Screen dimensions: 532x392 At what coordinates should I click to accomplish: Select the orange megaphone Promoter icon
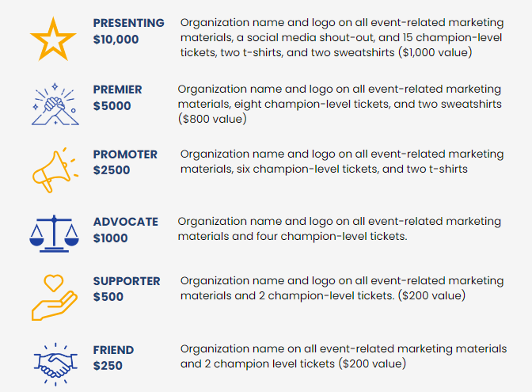(x=55, y=170)
